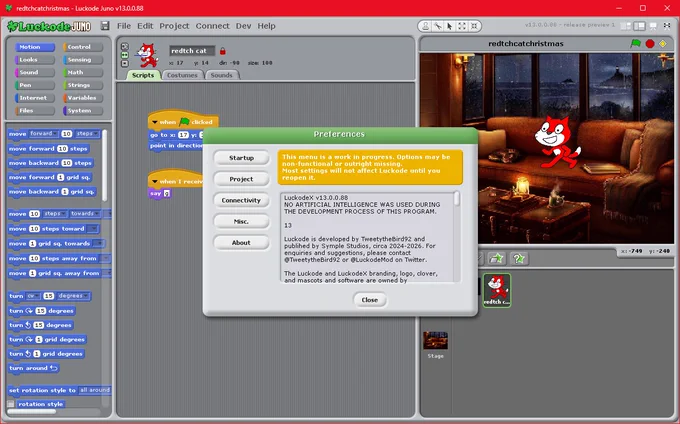
Task: Click the turn clockwise 1 grid degrees block
Action: (x=47, y=339)
